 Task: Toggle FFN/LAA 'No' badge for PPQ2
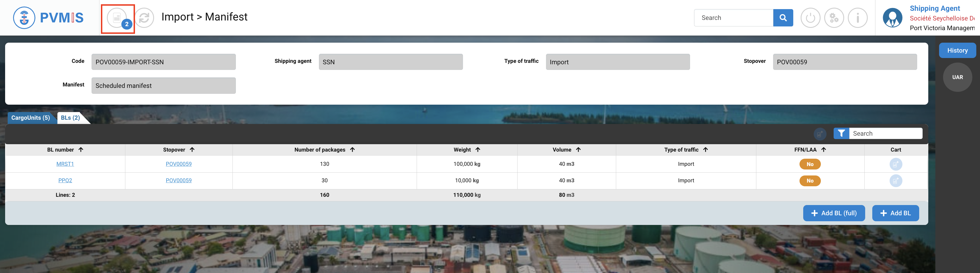coord(809,181)
